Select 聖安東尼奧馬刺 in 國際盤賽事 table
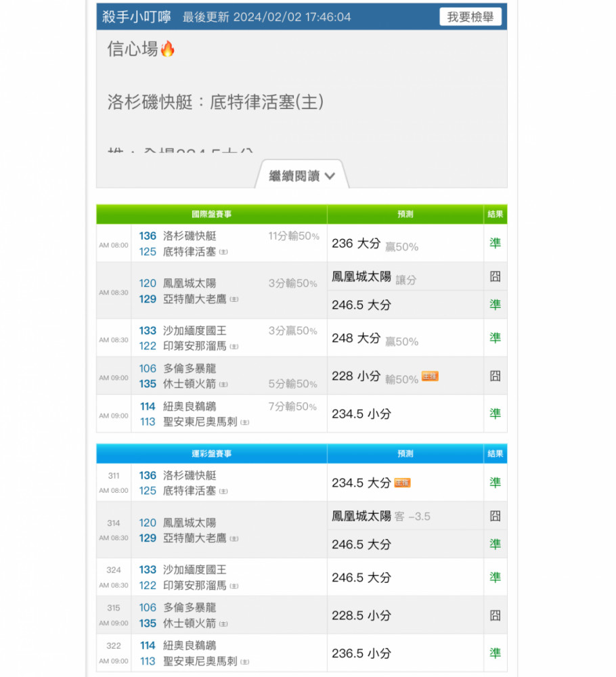Image resolution: width=616 pixels, height=677 pixels. coord(200,422)
